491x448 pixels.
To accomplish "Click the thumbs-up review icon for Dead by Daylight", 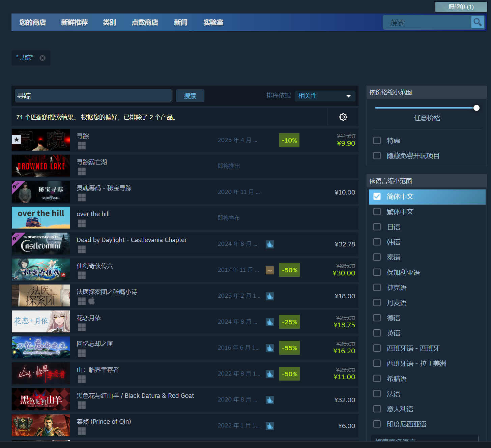I will point(270,244).
